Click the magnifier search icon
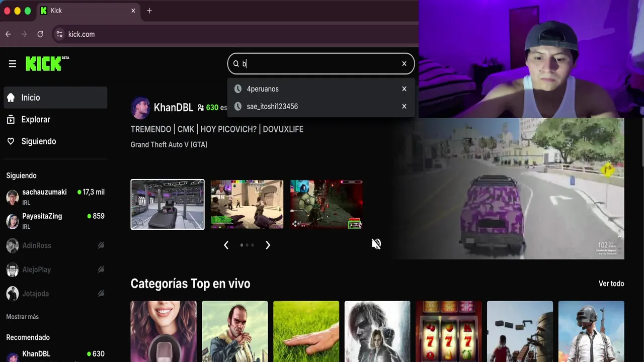Viewport: 644px width, 362px height. pyautogui.click(x=236, y=63)
